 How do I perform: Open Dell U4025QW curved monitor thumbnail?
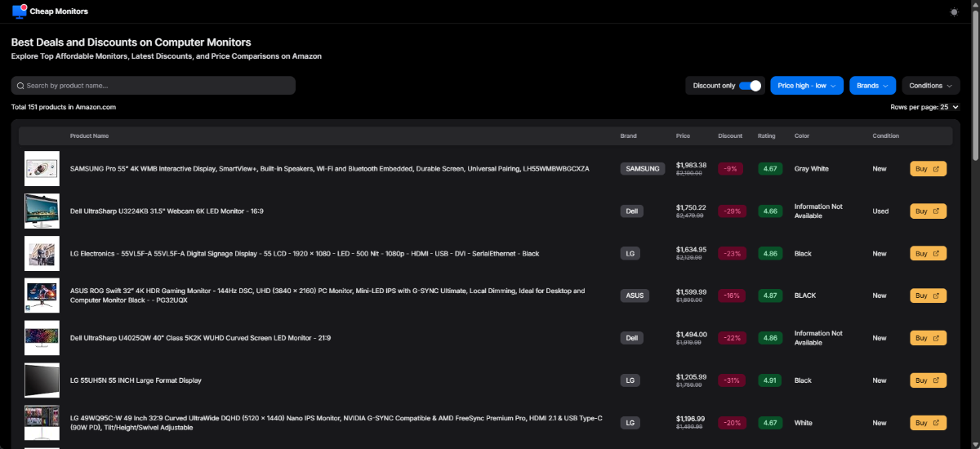pos(42,338)
